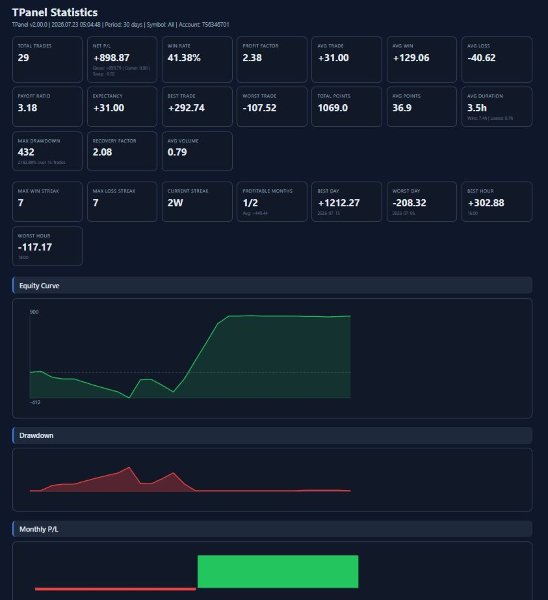Click the Avg Win value +129.06
548x600 pixels.
411,58
